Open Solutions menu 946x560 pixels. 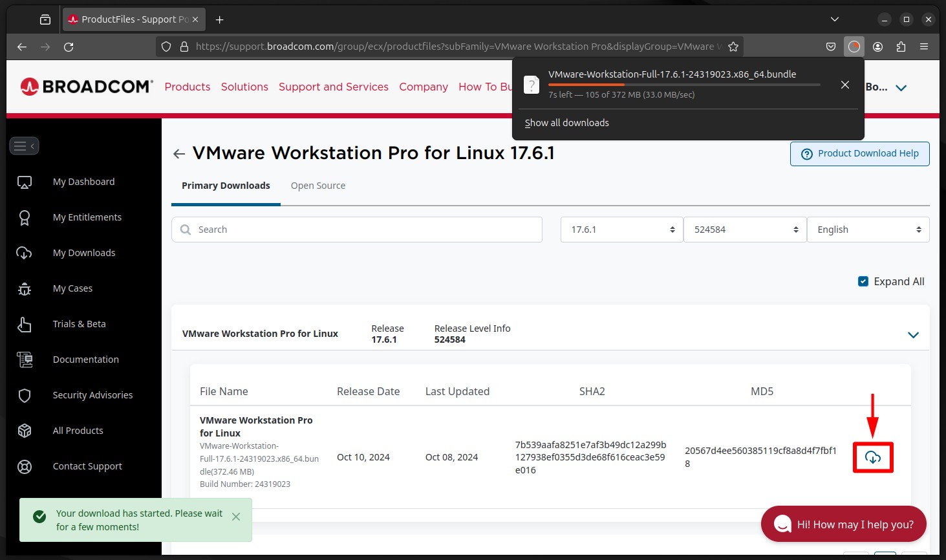pos(244,87)
